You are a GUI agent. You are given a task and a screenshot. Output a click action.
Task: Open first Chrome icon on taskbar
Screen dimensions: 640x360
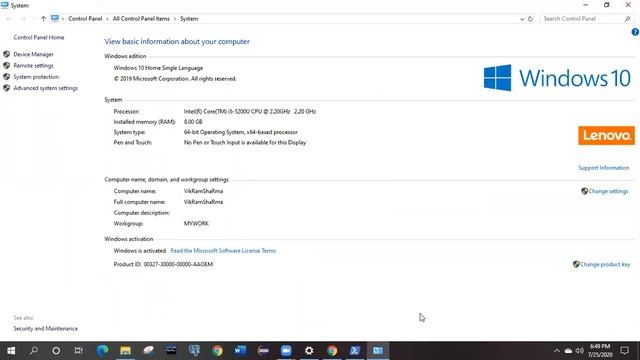click(x=217, y=351)
